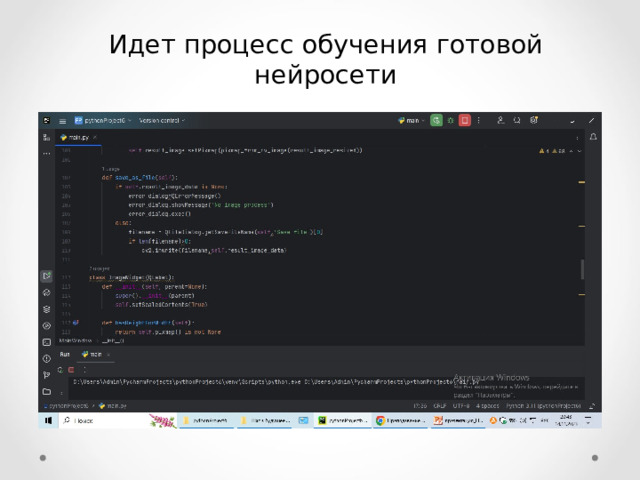Click the Run panel label
The image size is (640, 480).
point(64,354)
